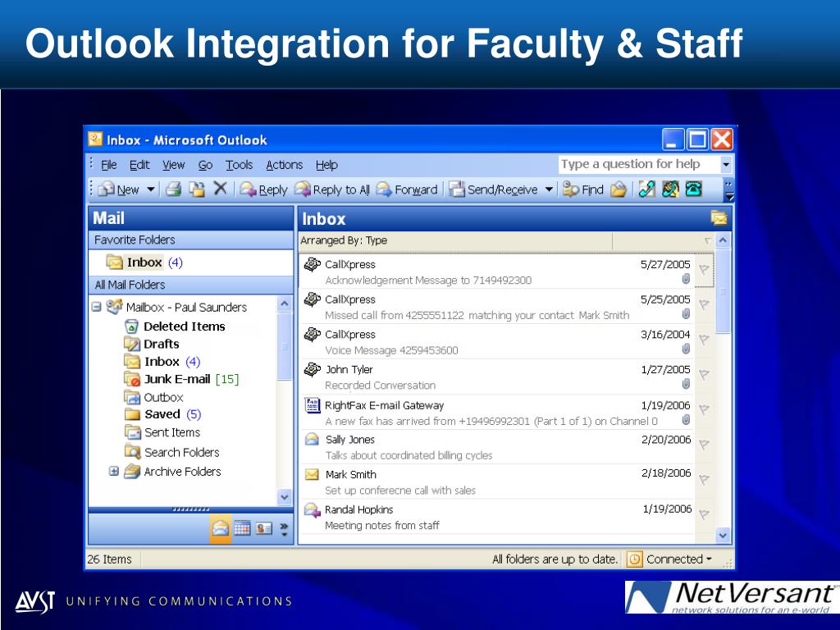Open RightFax E-mail Gateway message

(497, 413)
